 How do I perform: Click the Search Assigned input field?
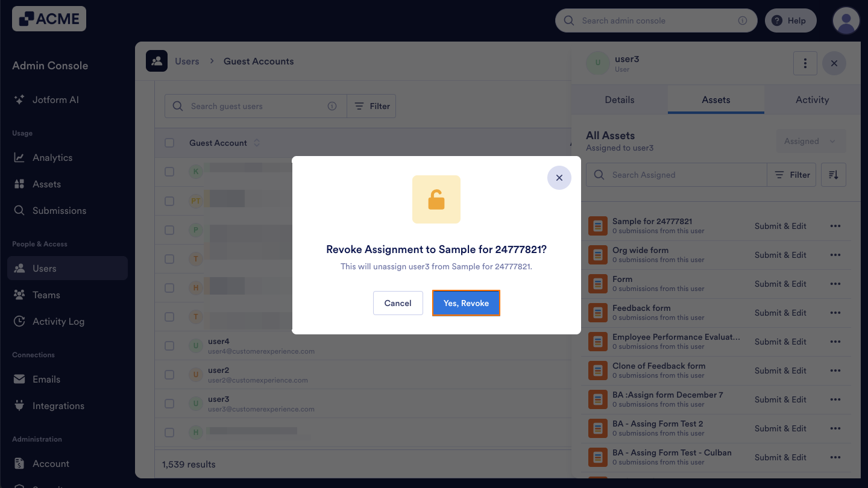point(675,174)
